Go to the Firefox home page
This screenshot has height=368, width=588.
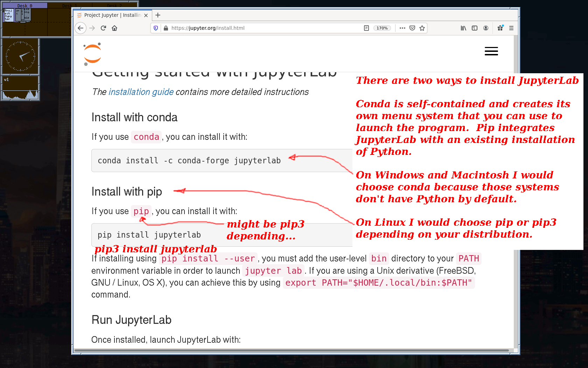(114, 28)
